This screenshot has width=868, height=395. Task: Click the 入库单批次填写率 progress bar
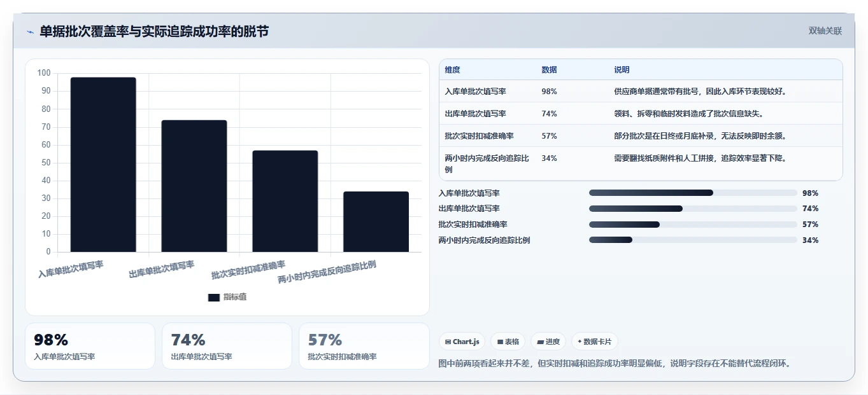[x=693, y=193]
